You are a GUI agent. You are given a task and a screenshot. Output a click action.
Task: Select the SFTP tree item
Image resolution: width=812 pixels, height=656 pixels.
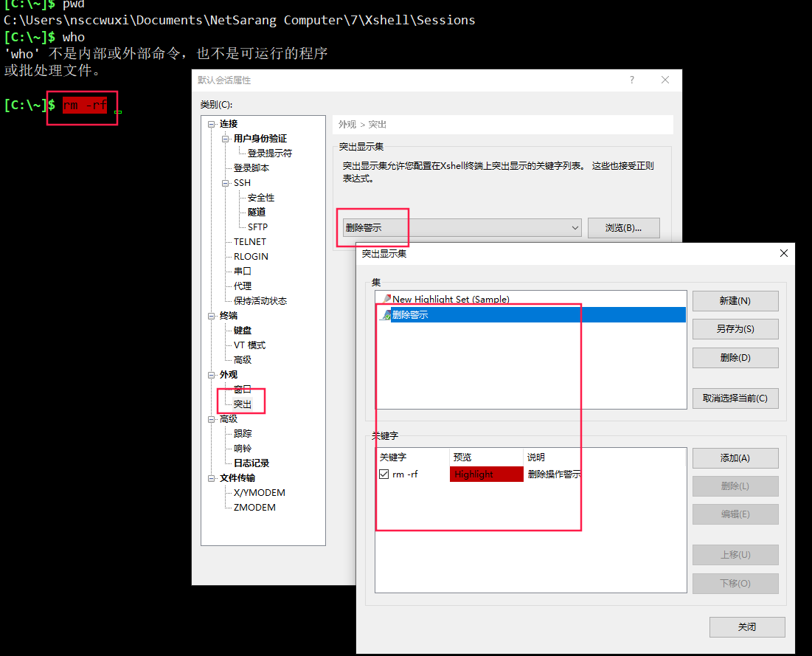257,227
